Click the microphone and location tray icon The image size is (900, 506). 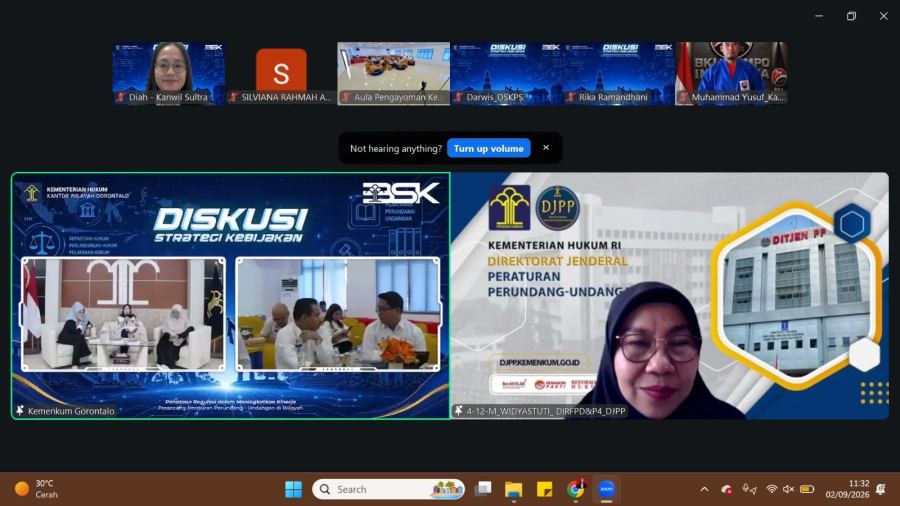point(749,489)
